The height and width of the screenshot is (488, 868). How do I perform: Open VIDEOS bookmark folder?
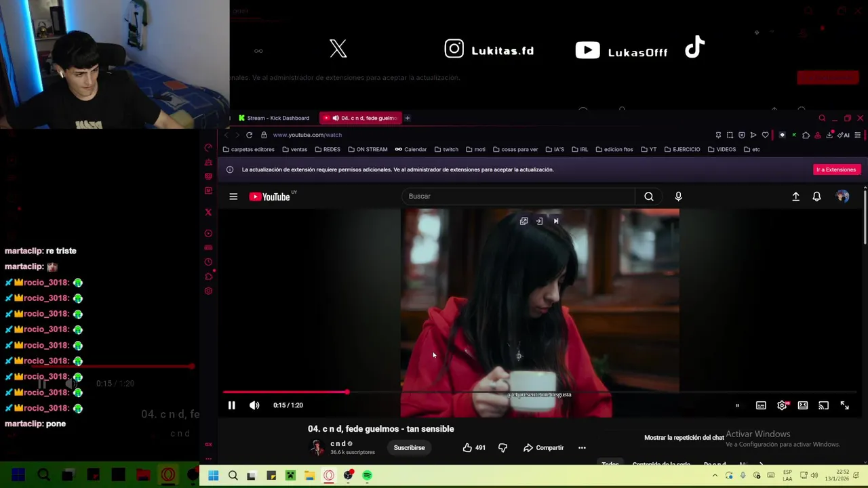(722, 149)
